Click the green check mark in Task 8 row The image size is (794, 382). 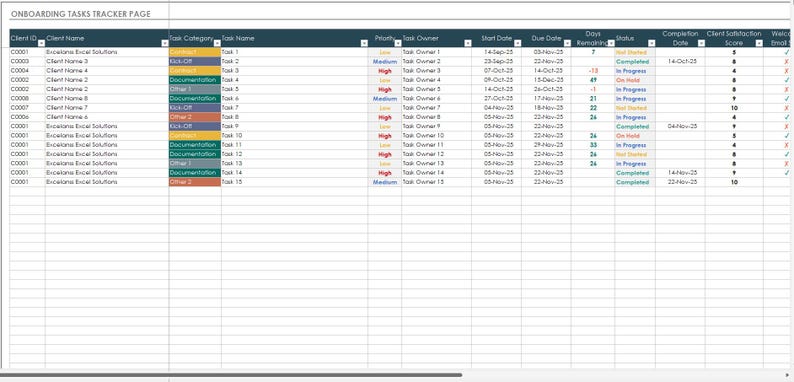tap(786, 117)
